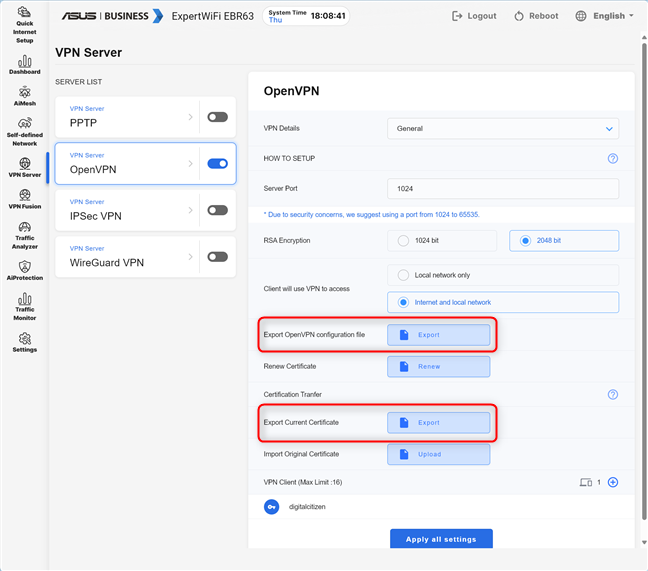Click the Server Port input field
Viewport: 648px width, 571px height.
tap(503, 188)
